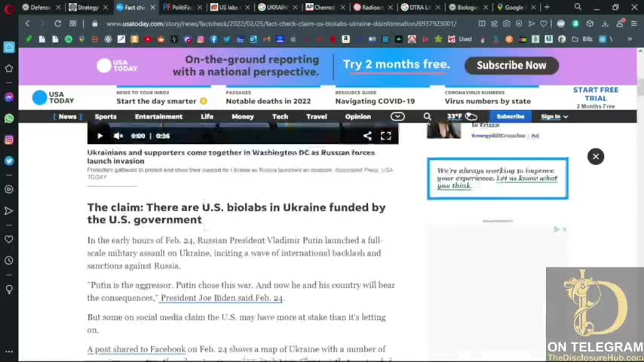
Task: Click the USA Today site search magnifier
Action: [x=427, y=117]
